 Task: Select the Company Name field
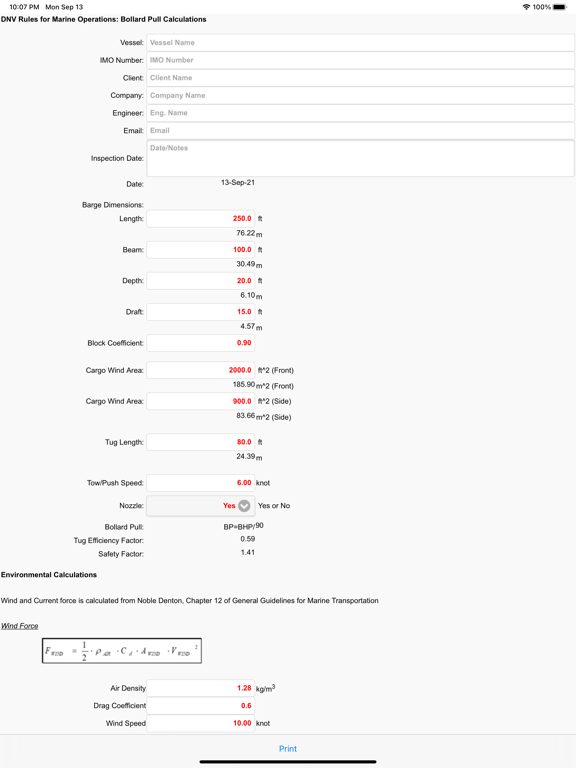[360, 96]
